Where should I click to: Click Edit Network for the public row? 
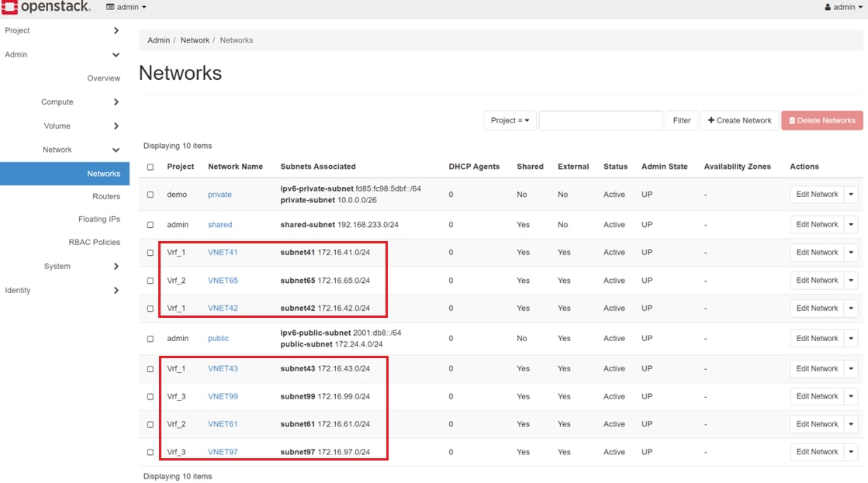pos(817,338)
